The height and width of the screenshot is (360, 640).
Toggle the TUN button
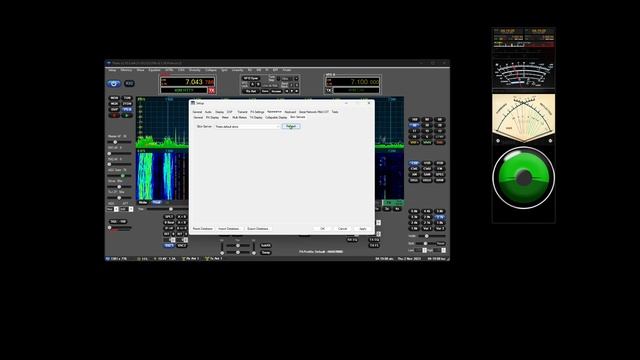click(x=127, y=98)
